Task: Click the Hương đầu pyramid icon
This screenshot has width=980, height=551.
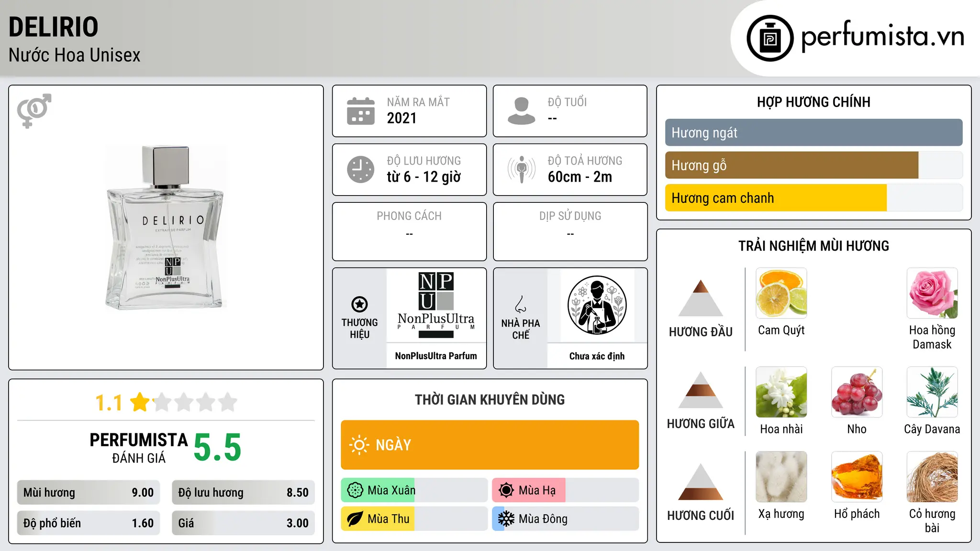Action: tap(701, 298)
